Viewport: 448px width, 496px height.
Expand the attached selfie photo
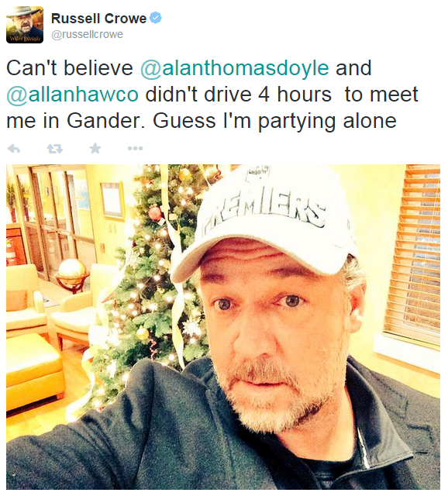[x=223, y=326]
